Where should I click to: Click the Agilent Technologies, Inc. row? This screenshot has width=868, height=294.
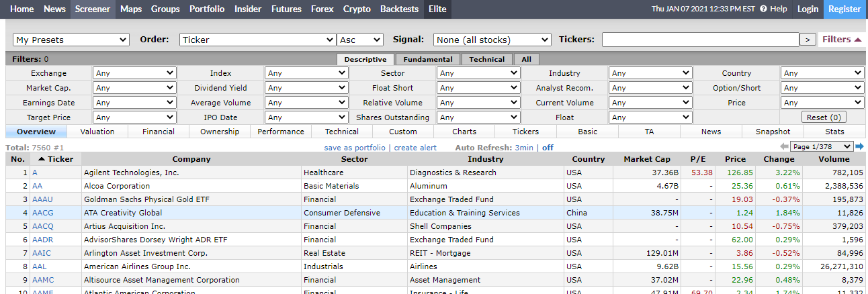(436, 173)
